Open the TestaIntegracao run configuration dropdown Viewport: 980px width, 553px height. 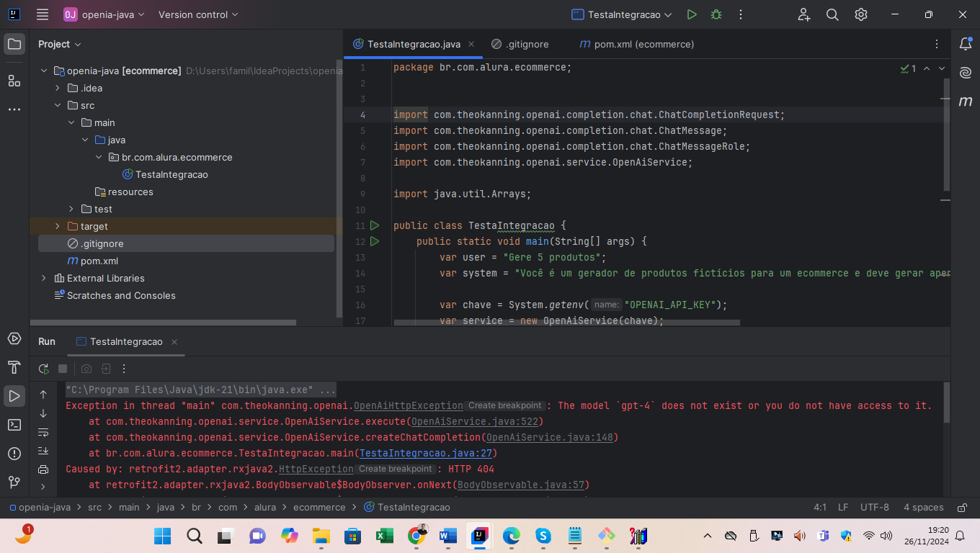point(621,14)
